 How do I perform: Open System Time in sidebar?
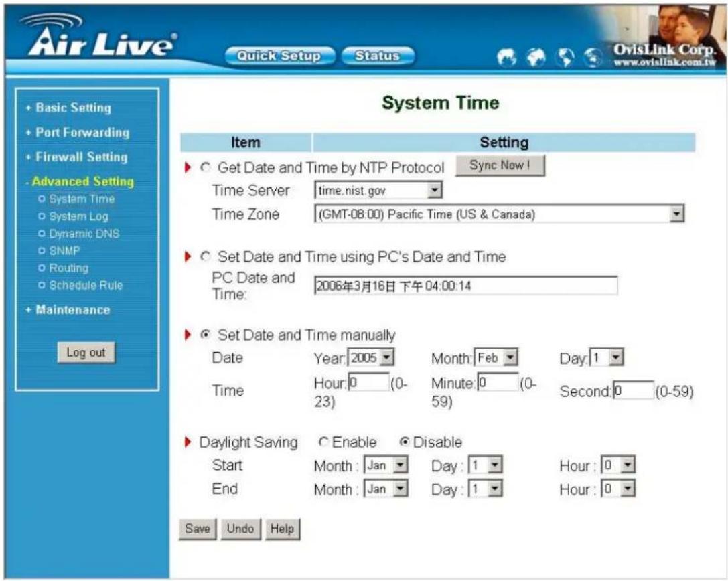[82, 199]
